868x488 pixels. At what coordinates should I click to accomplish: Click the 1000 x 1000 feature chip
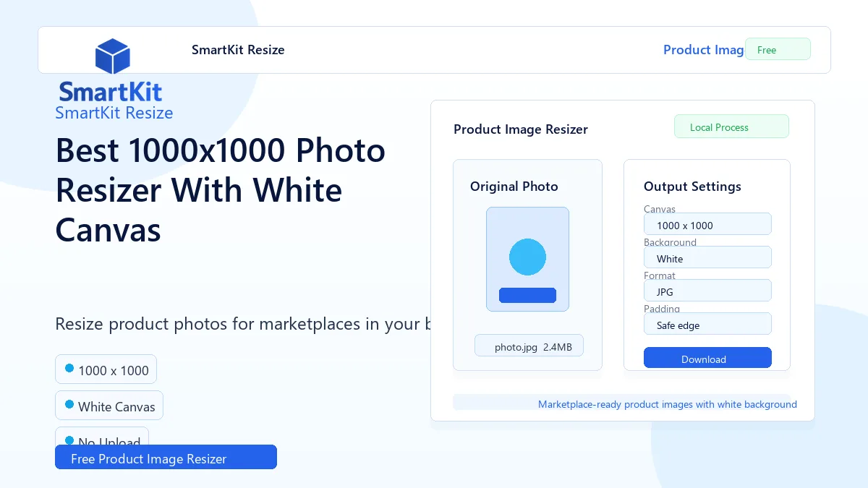[106, 369]
